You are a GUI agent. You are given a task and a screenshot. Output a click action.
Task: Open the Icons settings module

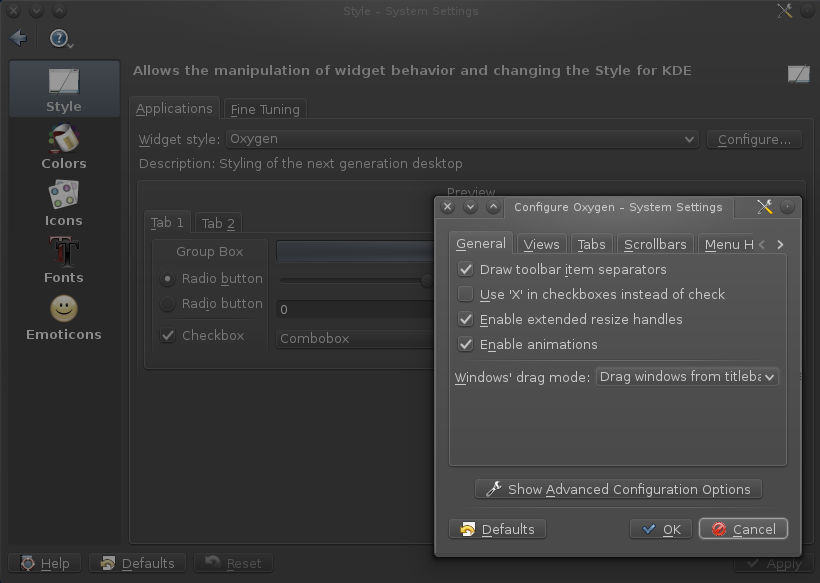click(63, 204)
